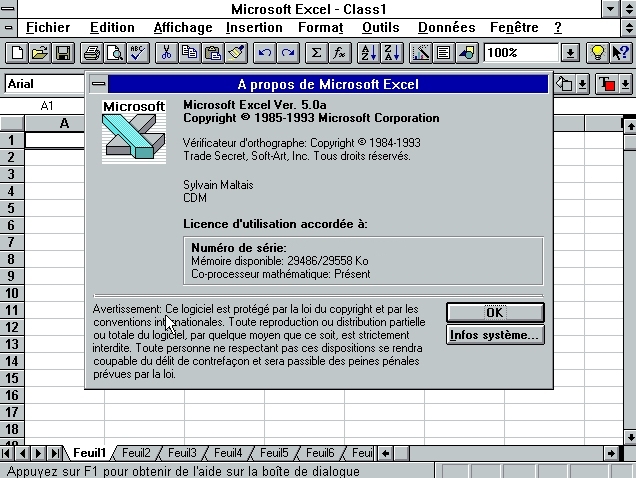Expand the fill color dropdown arrow

tap(582, 84)
